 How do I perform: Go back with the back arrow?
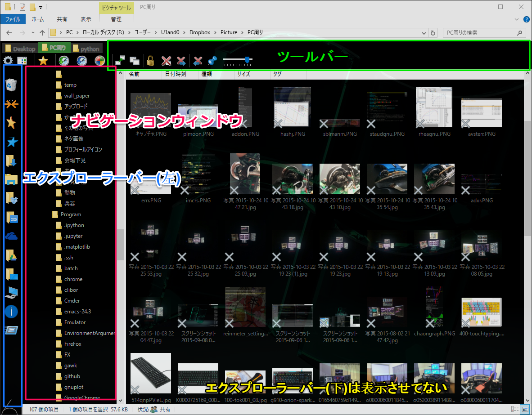[9, 33]
